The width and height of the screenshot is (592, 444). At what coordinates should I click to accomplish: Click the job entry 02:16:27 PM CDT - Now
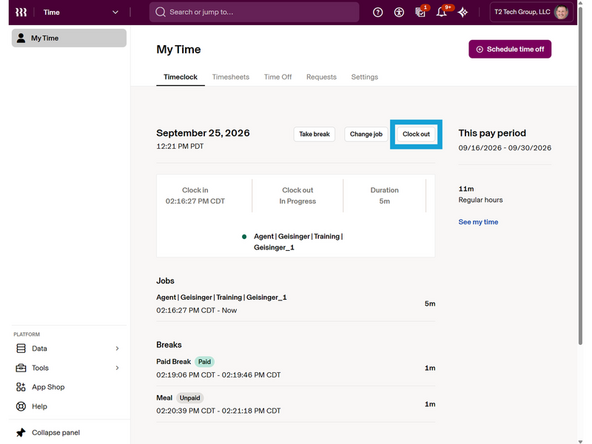click(x=197, y=310)
